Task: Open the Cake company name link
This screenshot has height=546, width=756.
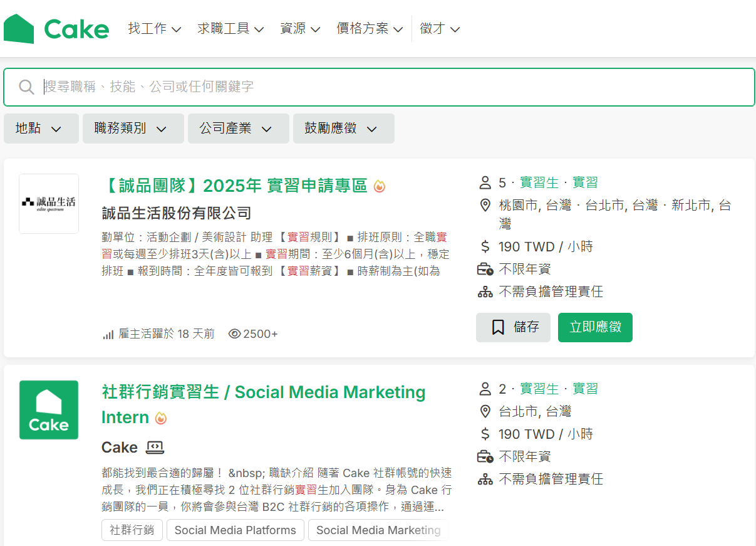Action: [120, 448]
